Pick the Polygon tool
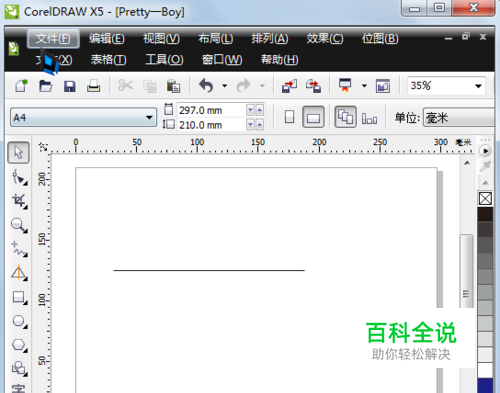500x393 pixels. click(19, 345)
